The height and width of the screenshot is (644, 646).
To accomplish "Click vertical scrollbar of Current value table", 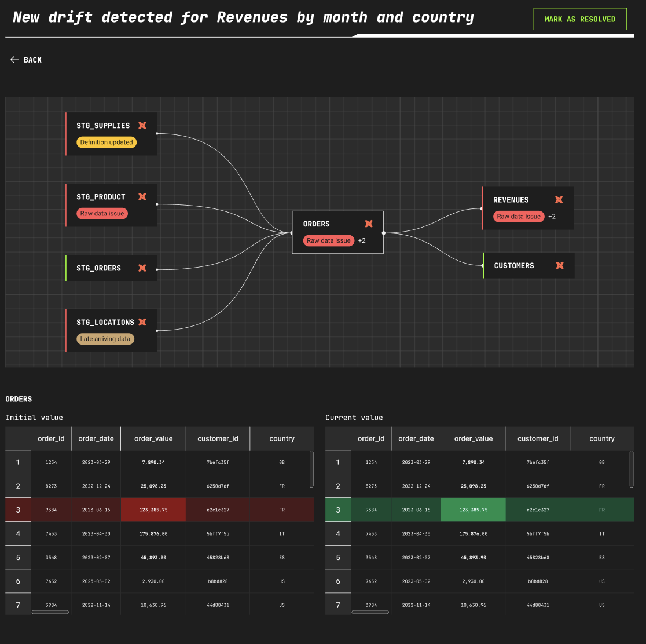I will pyautogui.click(x=632, y=469).
